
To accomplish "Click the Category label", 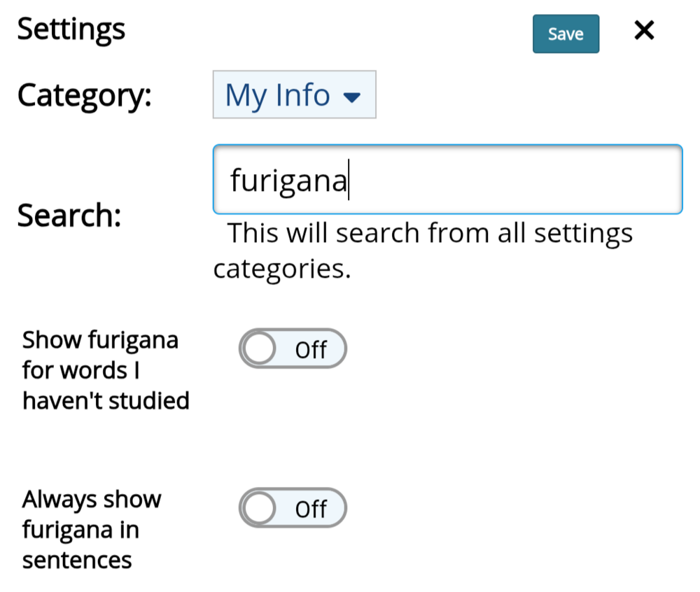I will (x=84, y=95).
